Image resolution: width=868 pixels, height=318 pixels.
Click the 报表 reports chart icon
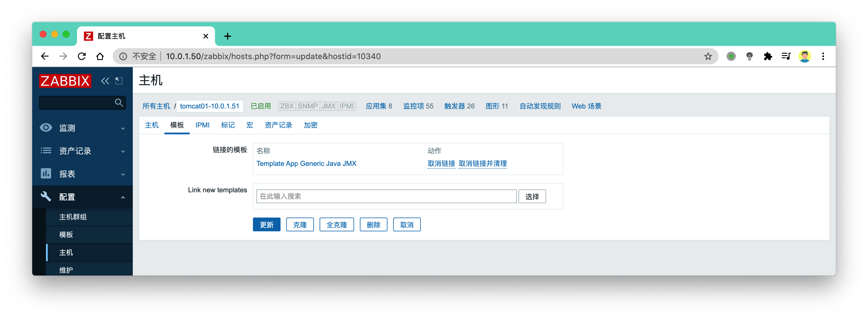(x=46, y=174)
